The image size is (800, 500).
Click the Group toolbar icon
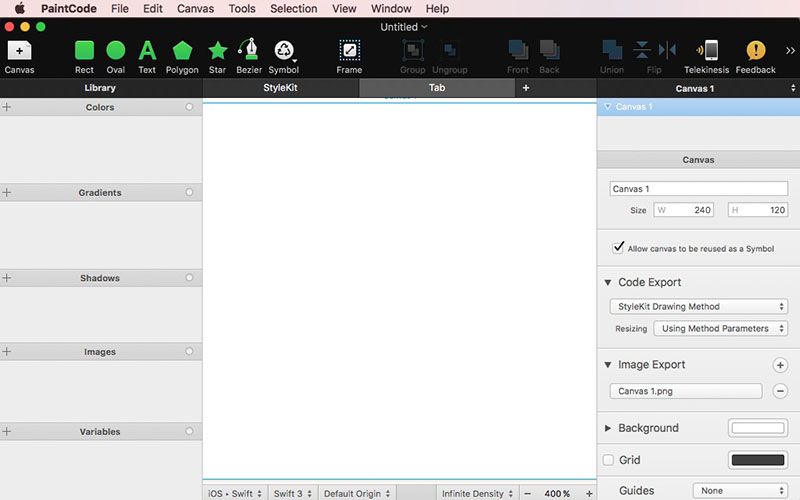pos(413,57)
